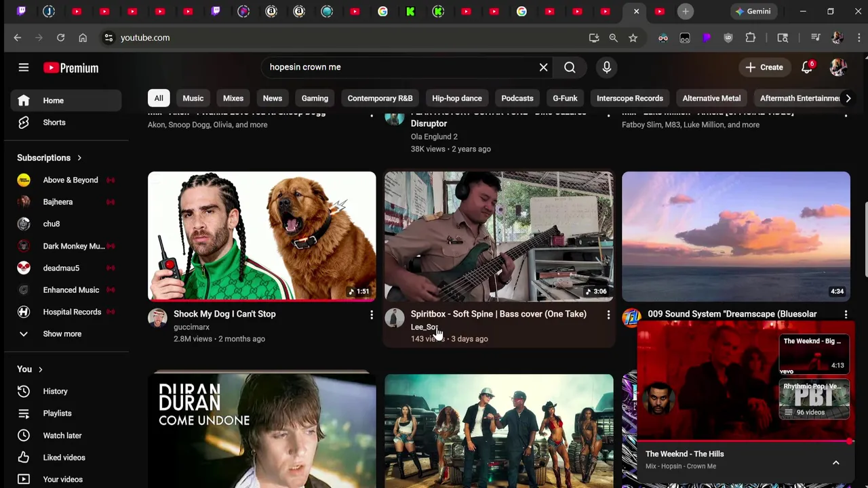Open Your videos in the sidebar
The width and height of the screenshot is (868, 488).
tap(66, 479)
